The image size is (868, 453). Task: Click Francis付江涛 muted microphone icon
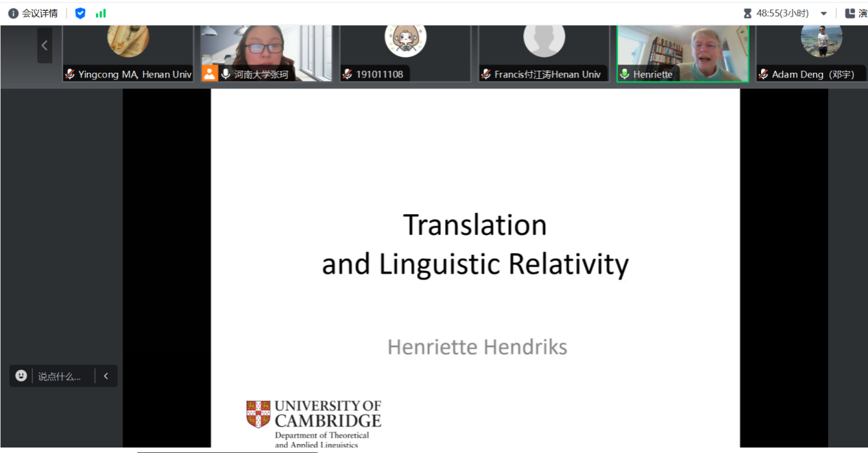(x=486, y=74)
